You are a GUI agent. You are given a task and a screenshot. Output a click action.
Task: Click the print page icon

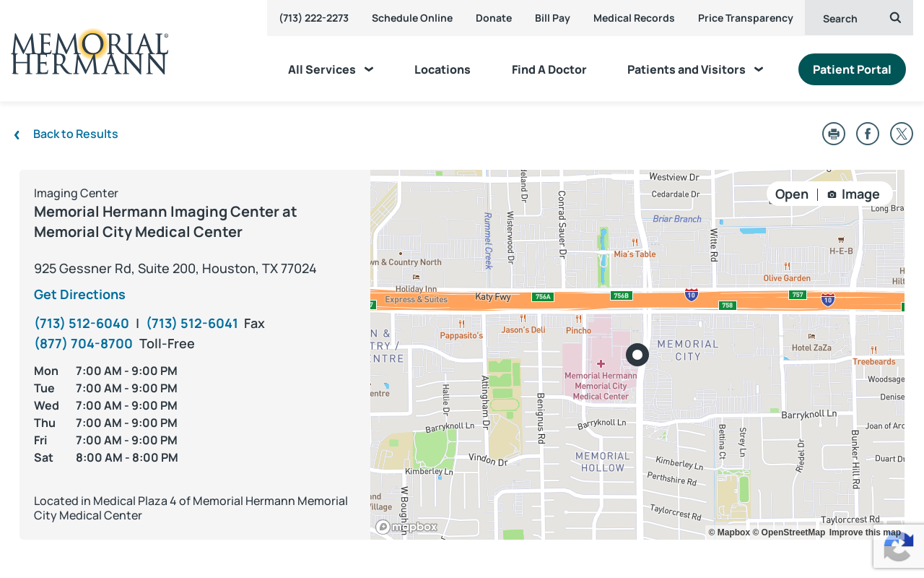pyautogui.click(x=834, y=134)
